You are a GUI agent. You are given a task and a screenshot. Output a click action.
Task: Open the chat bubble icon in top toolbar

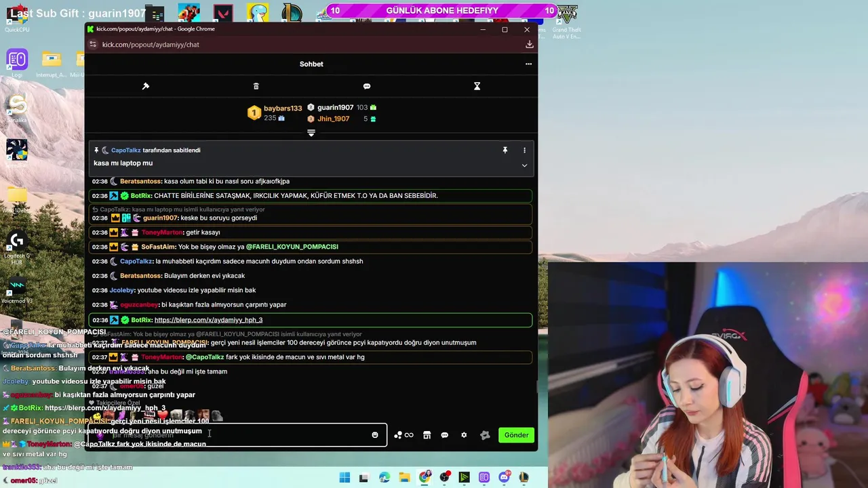pyautogui.click(x=367, y=86)
